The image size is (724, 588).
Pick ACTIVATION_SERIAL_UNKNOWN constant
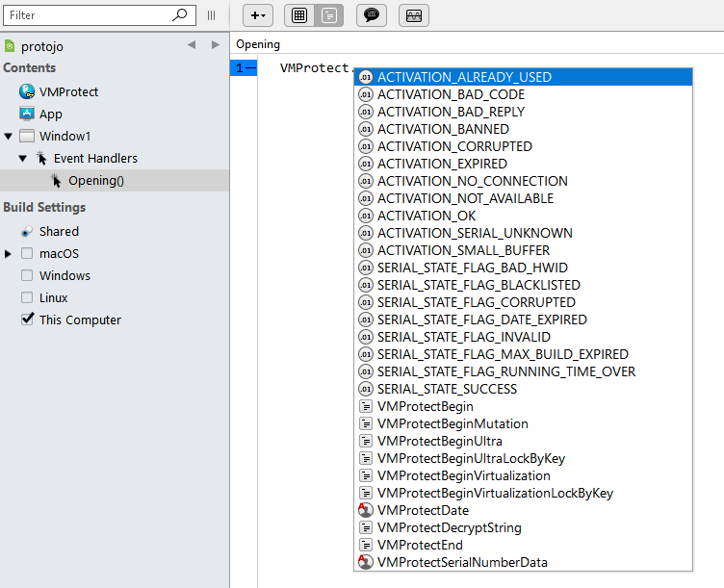tap(523, 233)
